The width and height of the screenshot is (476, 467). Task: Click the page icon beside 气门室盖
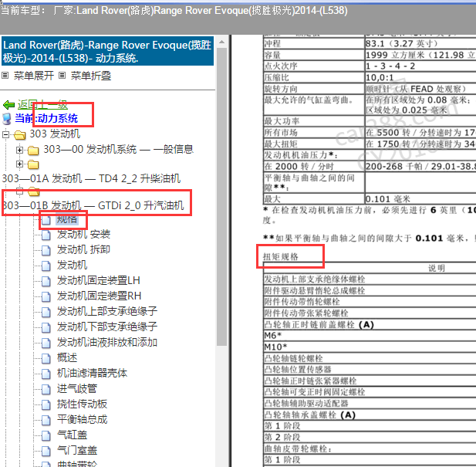coord(46,451)
